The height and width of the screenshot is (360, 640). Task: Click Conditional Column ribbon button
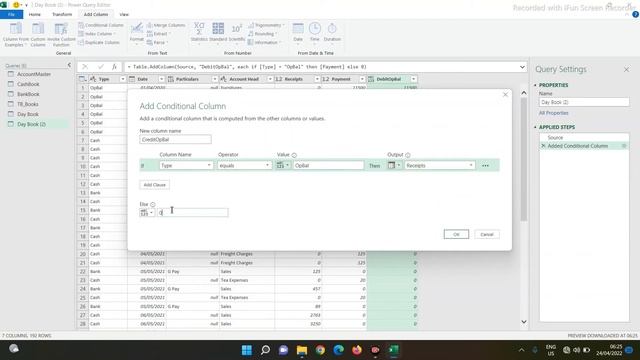[x=101, y=25]
